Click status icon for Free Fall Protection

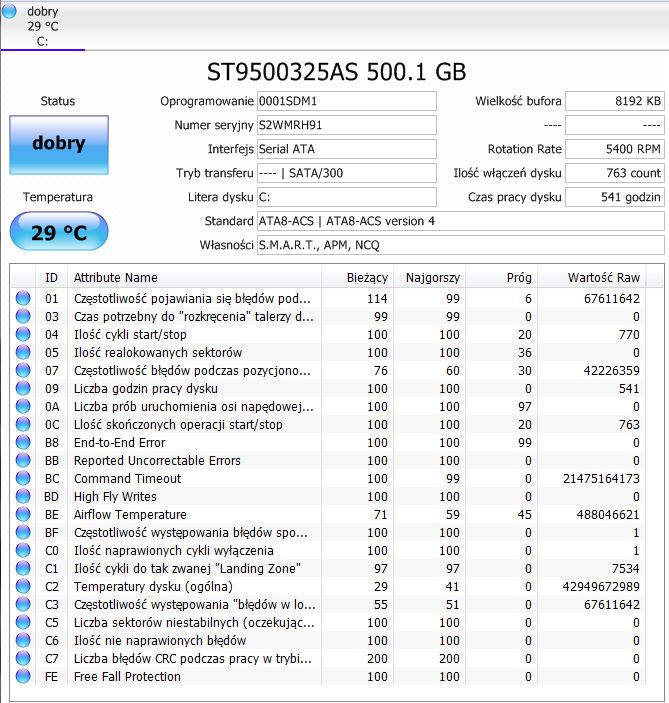point(23,676)
